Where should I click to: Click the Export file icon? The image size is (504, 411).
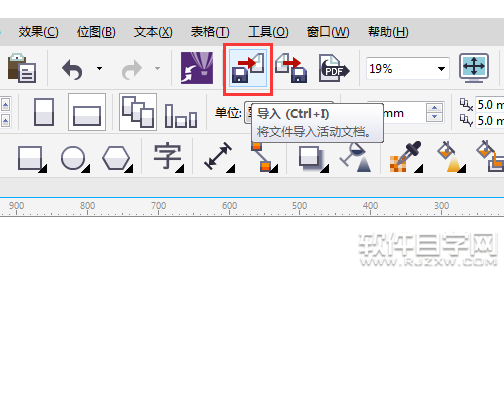[291, 68]
